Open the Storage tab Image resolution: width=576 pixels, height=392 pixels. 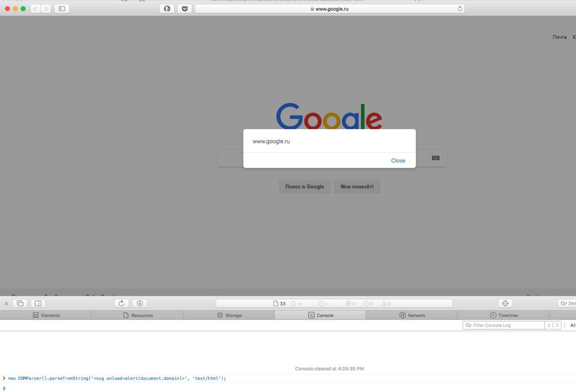229,315
